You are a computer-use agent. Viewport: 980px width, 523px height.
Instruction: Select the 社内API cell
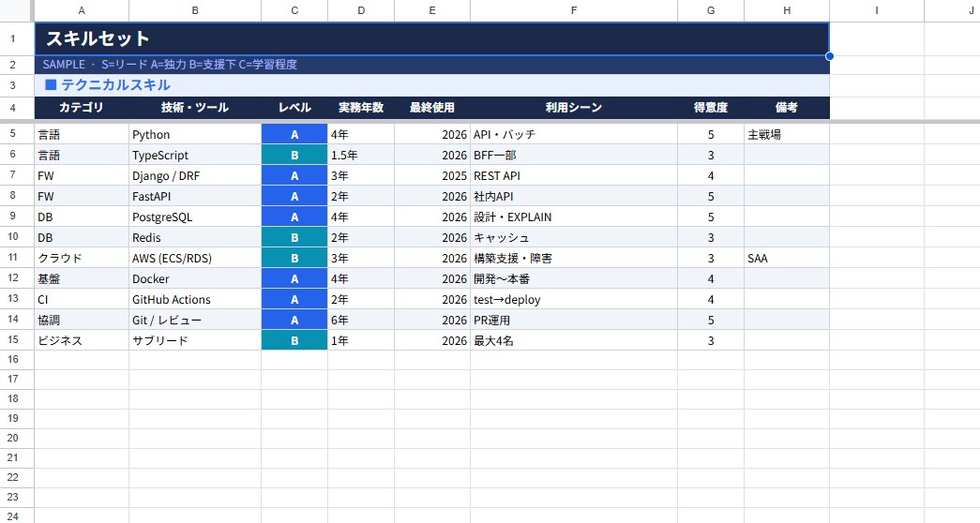click(x=574, y=196)
